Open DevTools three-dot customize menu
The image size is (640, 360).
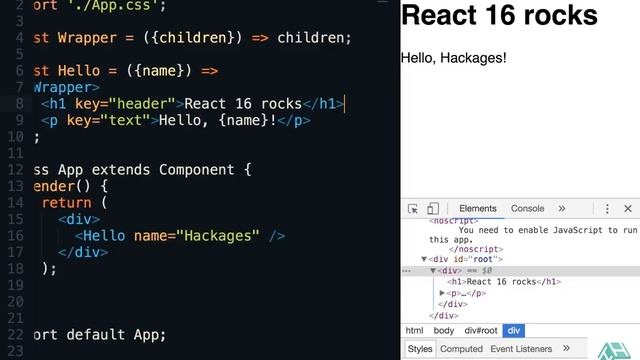[607, 209]
